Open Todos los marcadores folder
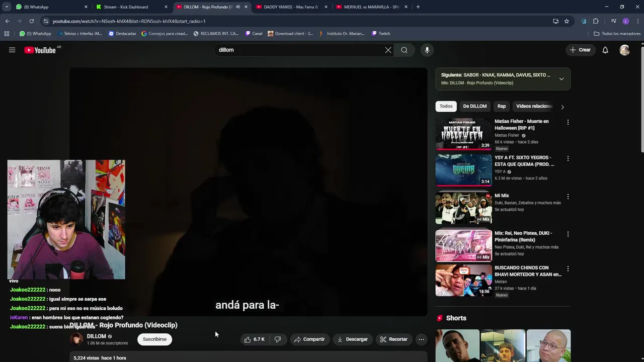Image resolution: width=644 pixels, height=362 pixels. pyautogui.click(x=617, y=34)
